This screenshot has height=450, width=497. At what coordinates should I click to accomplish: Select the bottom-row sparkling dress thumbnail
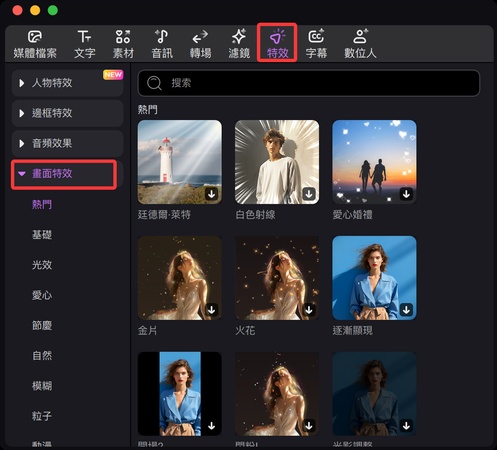coord(277,394)
